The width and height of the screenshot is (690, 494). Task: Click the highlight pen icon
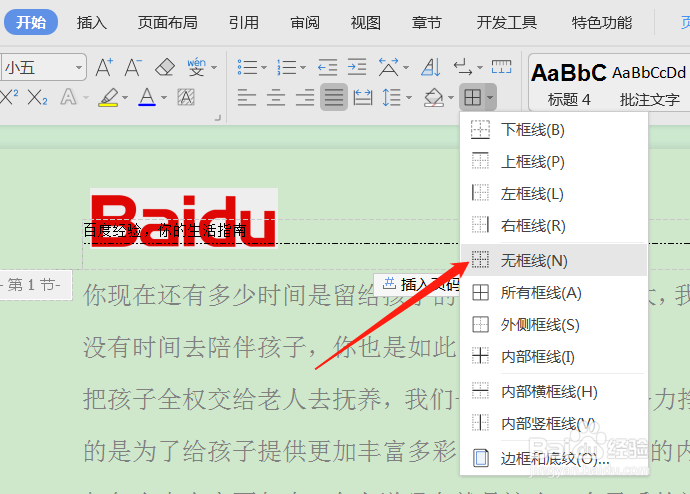point(108,97)
